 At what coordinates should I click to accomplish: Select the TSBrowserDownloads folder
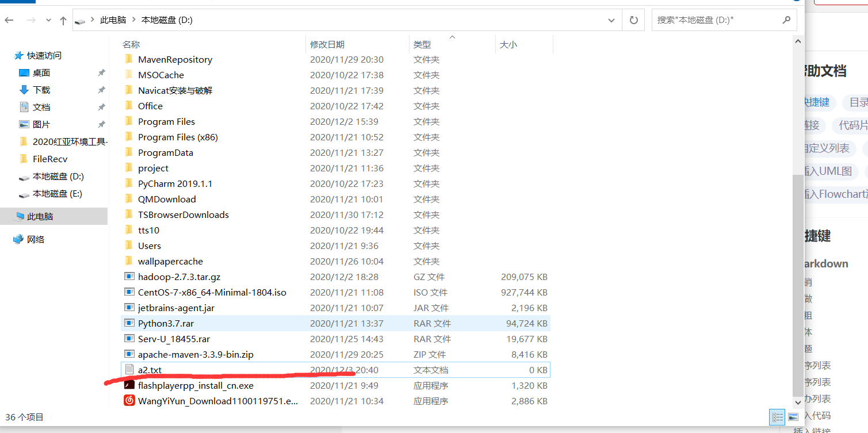(x=183, y=214)
